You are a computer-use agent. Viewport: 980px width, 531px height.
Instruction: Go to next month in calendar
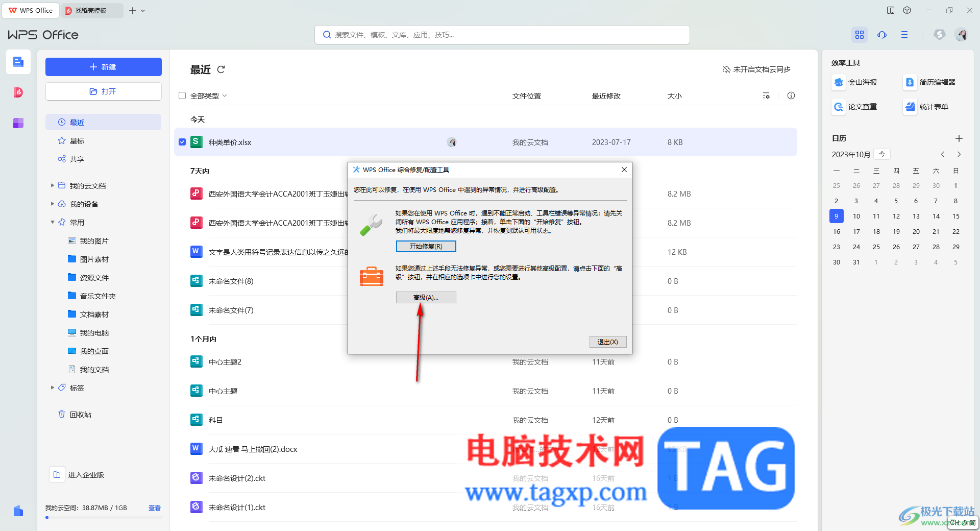[959, 154]
